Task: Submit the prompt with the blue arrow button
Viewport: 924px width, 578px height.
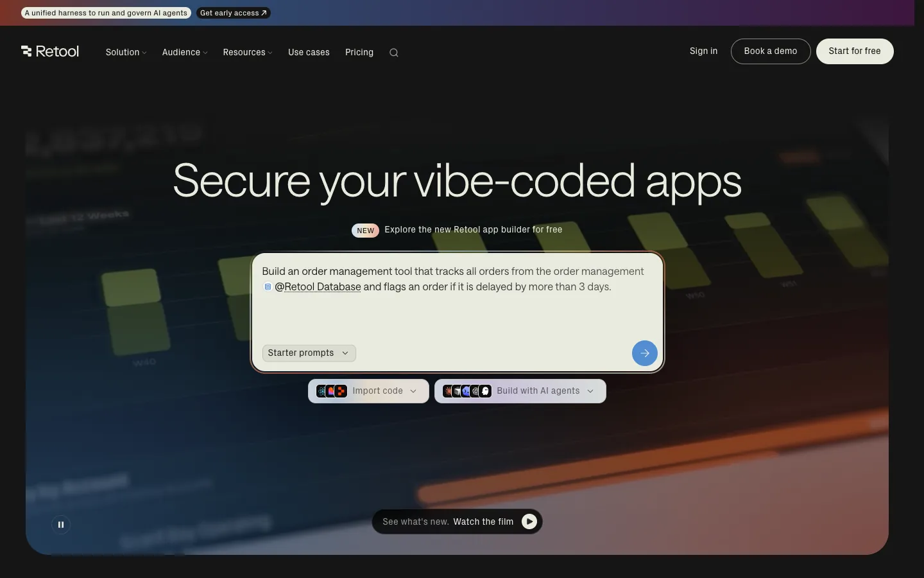Action: pyautogui.click(x=644, y=353)
